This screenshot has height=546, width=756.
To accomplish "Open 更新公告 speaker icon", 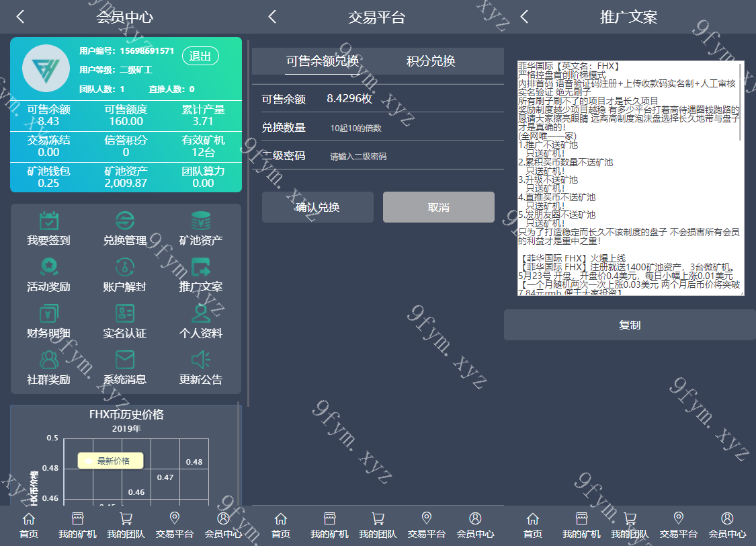I will (x=200, y=360).
